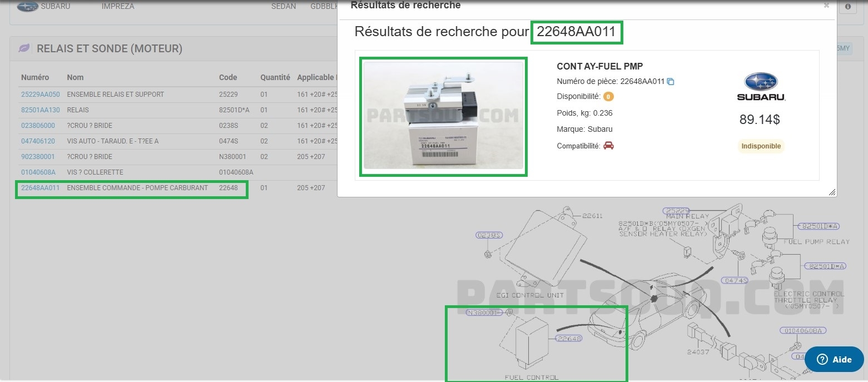Image resolution: width=868 pixels, height=382 pixels.
Task: Click code cell 0474S in the table
Action: coord(229,141)
